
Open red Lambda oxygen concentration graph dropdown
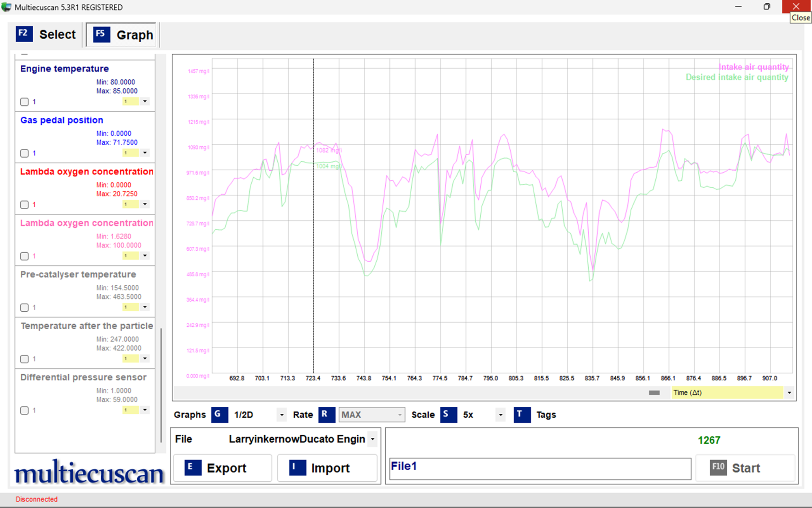click(x=145, y=204)
